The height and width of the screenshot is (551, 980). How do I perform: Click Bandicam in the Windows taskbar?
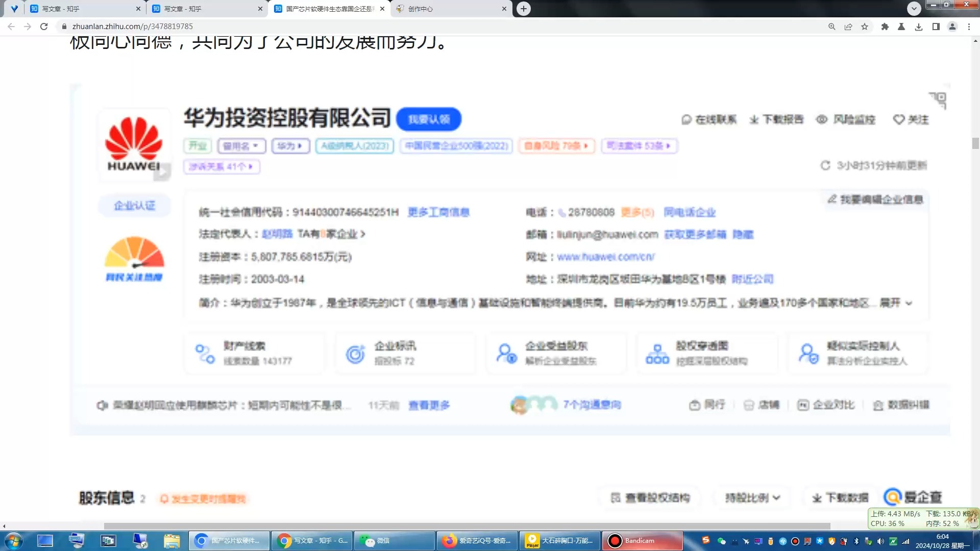[x=643, y=541]
